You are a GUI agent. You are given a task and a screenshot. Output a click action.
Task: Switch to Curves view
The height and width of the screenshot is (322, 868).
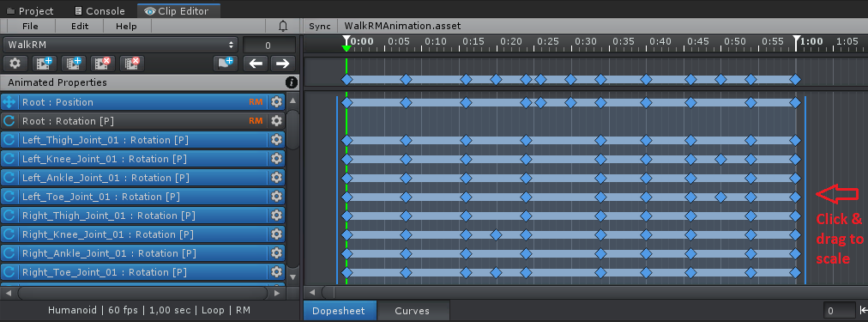[x=412, y=311]
